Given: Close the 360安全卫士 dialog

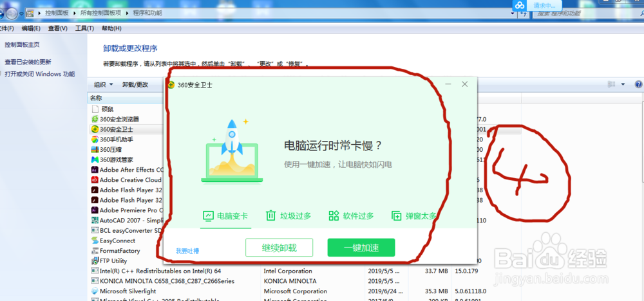Looking at the screenshot, I should (x=464, y=84).
